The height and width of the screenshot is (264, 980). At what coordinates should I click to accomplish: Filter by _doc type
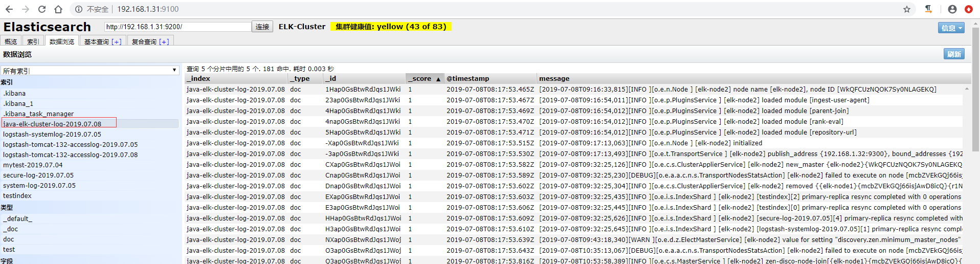(90, 229)
